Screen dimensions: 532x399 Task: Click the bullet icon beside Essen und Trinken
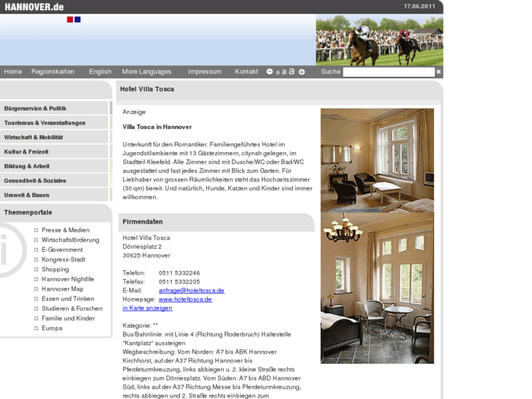(x=36, y=299)
